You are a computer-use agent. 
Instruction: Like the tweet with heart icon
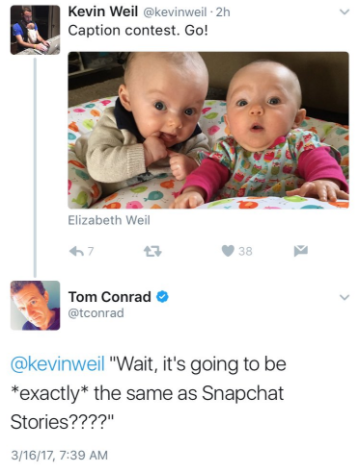click(x=228, y=251)
